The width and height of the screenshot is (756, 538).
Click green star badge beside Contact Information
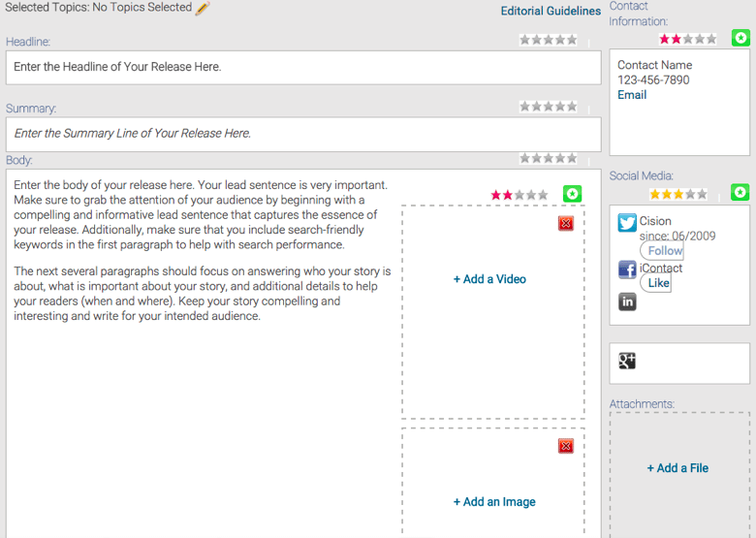(740, 38)
